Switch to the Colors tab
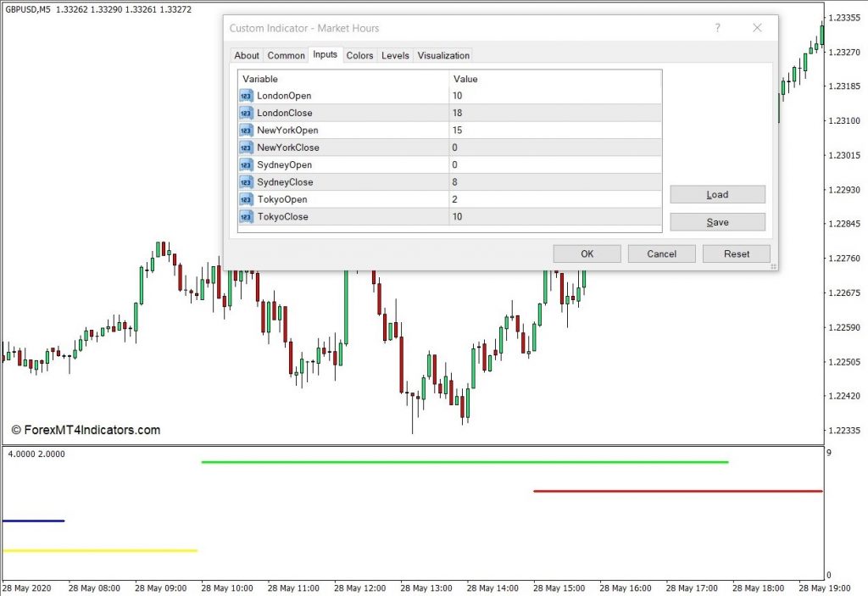The image size is (868, 596). (x=359, y=55)
